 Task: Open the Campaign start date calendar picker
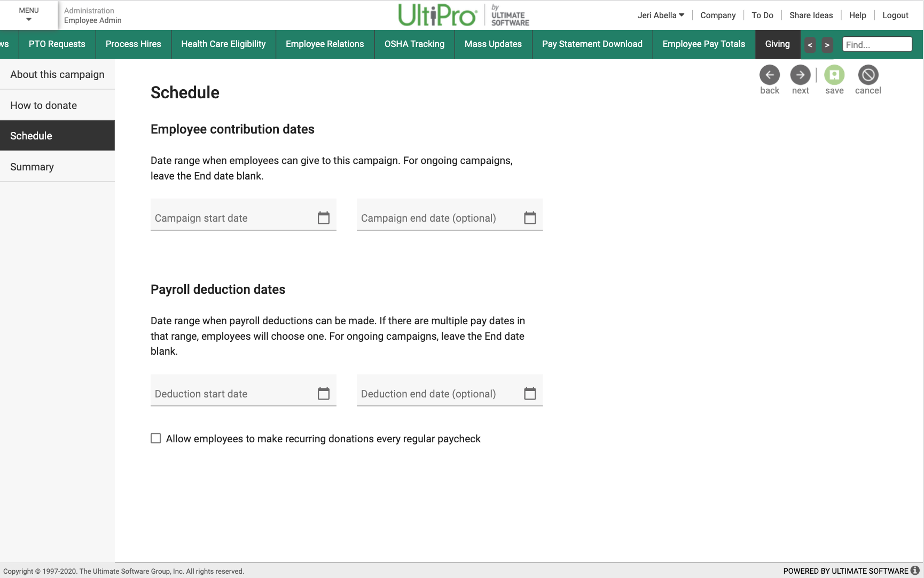(x=324, y=217)
